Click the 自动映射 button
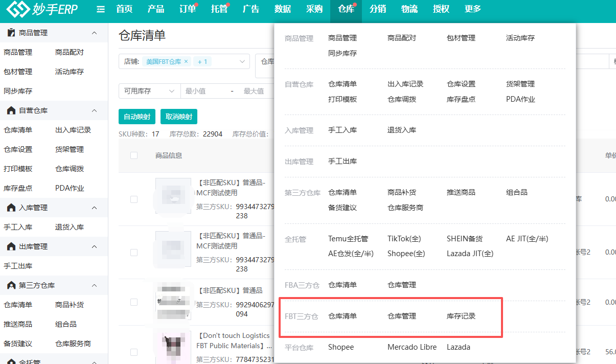Image resolution: width=616 pixels, height=364 pixels. (136, 116)
